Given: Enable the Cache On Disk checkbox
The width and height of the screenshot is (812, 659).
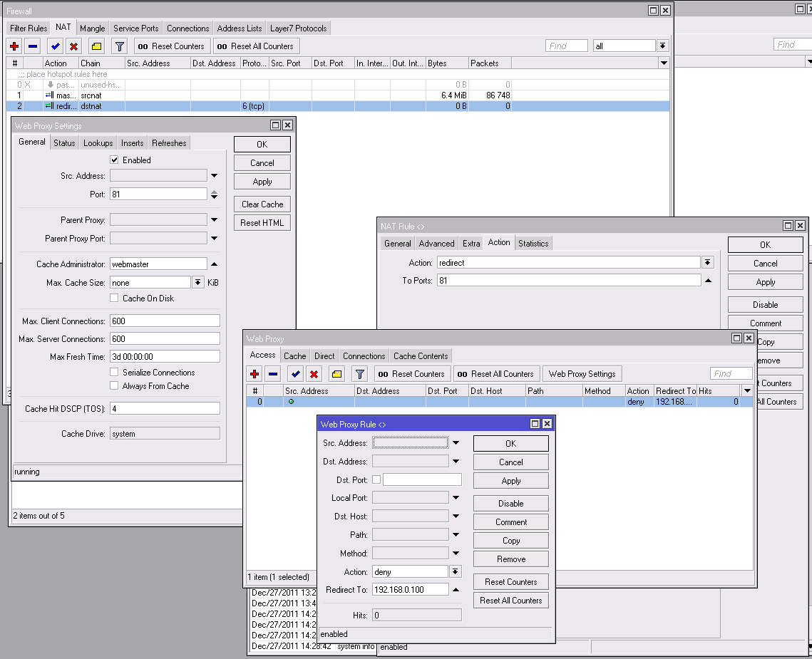Looking at the screenshot, I should pos(114,299).
